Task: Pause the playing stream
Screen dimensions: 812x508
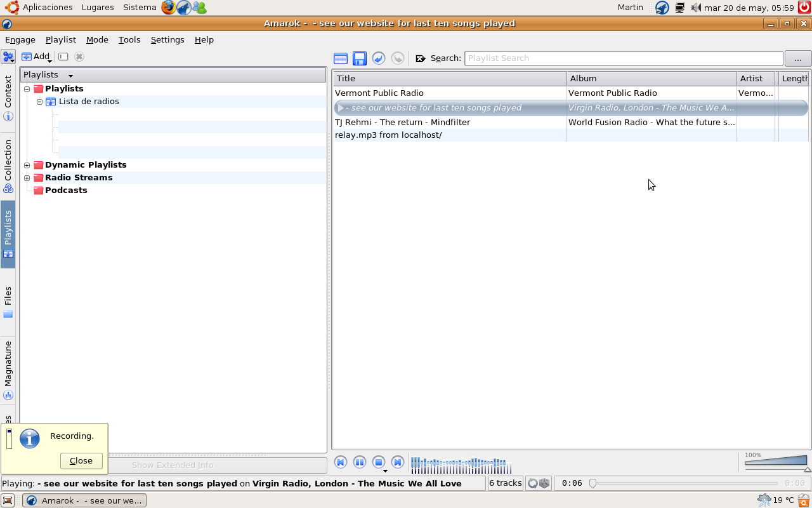Action: pyautogui.click(x=360, y=462)
